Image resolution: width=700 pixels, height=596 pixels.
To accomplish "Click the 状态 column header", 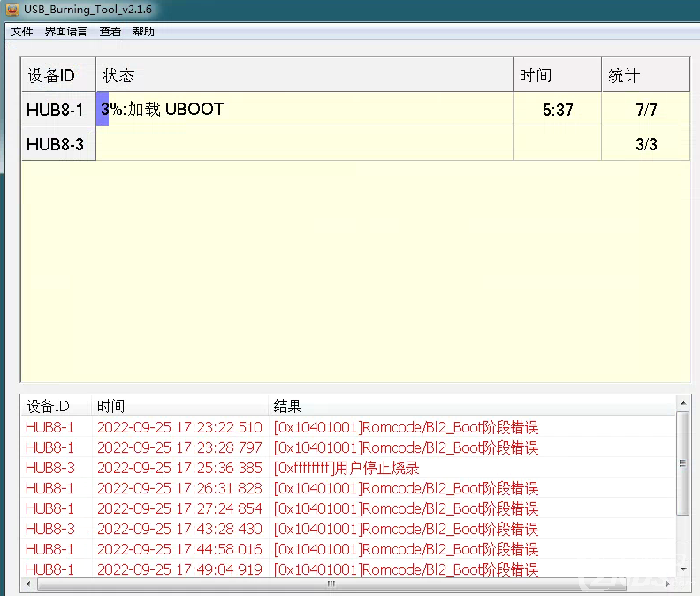I will [304, 75].
